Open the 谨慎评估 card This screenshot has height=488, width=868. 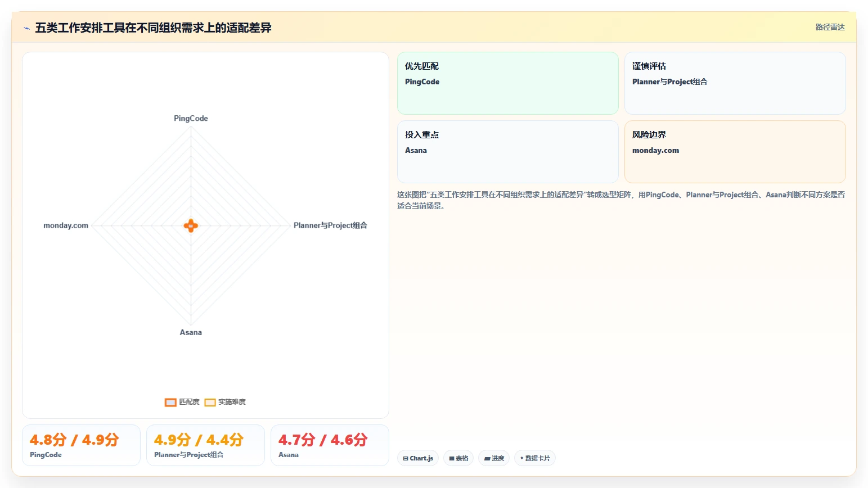click(735, 83)
